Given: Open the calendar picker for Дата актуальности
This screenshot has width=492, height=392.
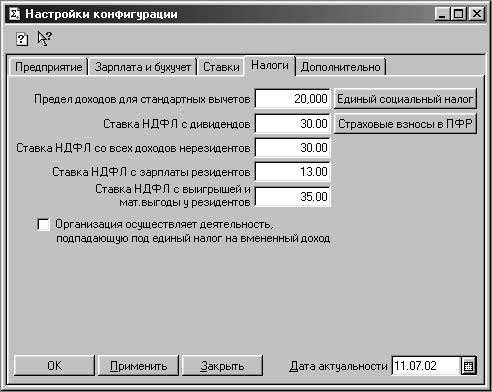Looking at the screenshot, I should (468, 366).
